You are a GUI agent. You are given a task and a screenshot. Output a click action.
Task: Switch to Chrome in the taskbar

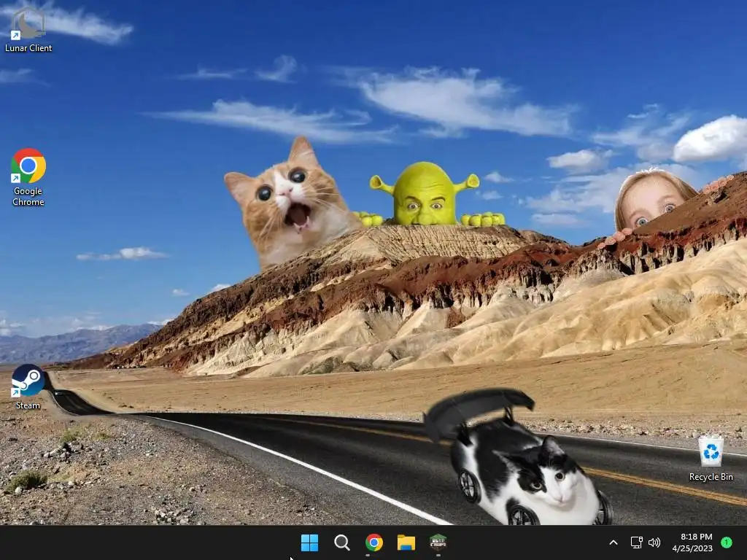tap(374, 542)
